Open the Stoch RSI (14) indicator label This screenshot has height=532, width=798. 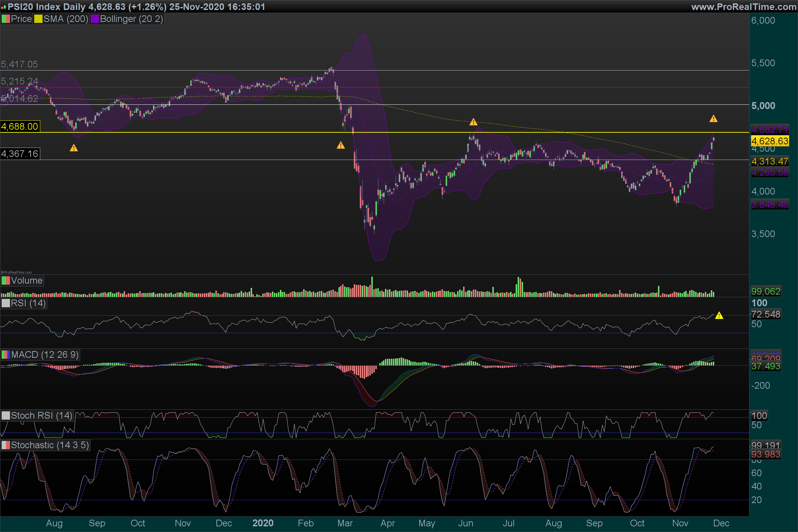(41, 416)
